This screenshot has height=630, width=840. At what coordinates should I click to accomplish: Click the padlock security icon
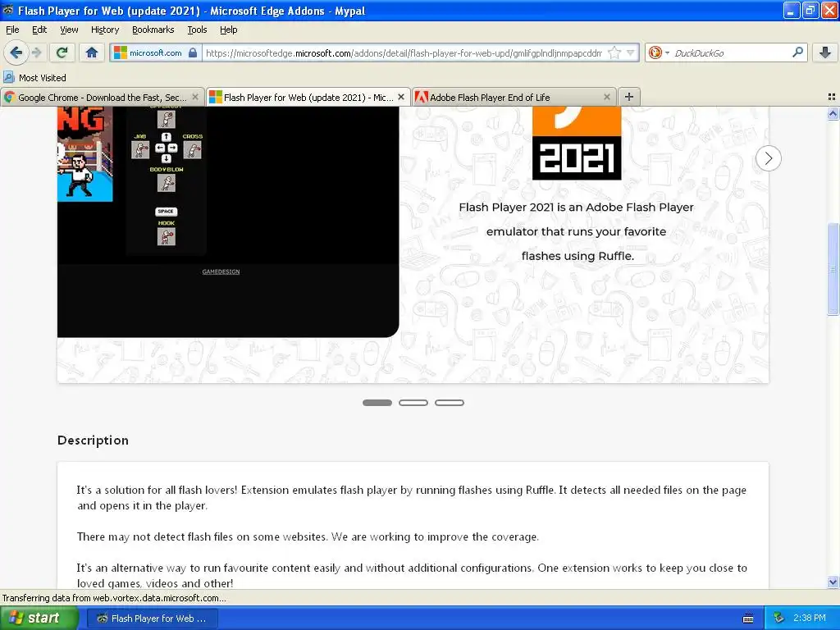tap(193, 52)
